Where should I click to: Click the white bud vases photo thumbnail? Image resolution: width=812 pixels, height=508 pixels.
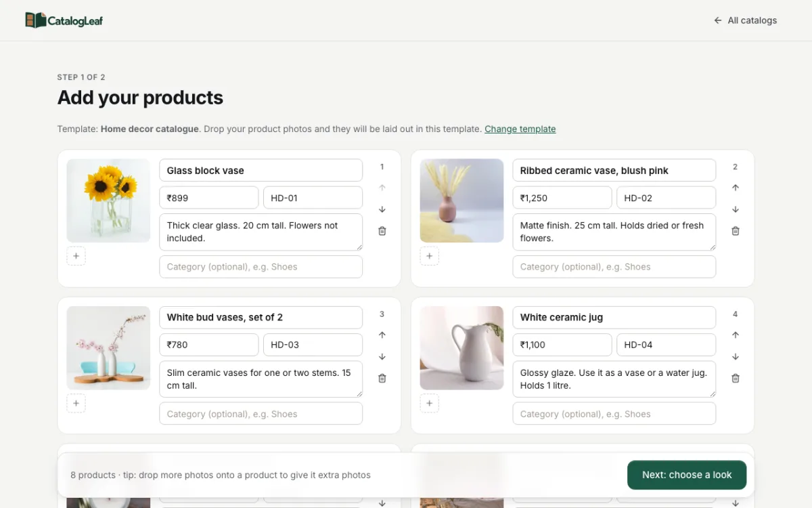108,348
